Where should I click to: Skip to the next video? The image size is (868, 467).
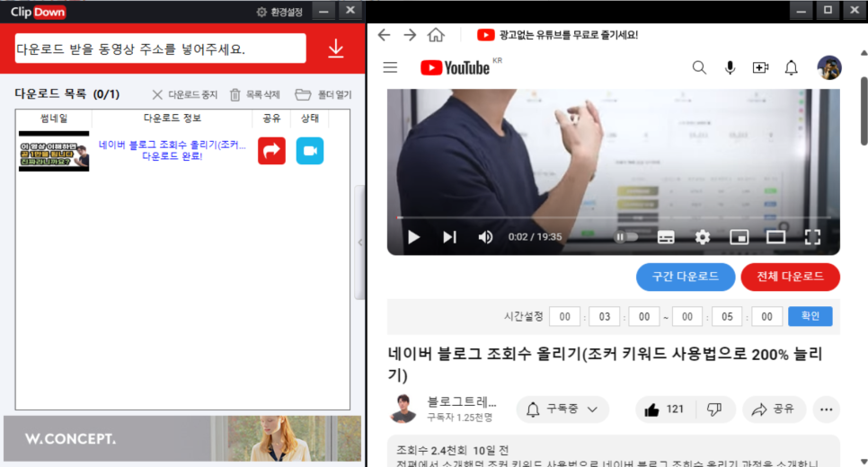[449, 237]
